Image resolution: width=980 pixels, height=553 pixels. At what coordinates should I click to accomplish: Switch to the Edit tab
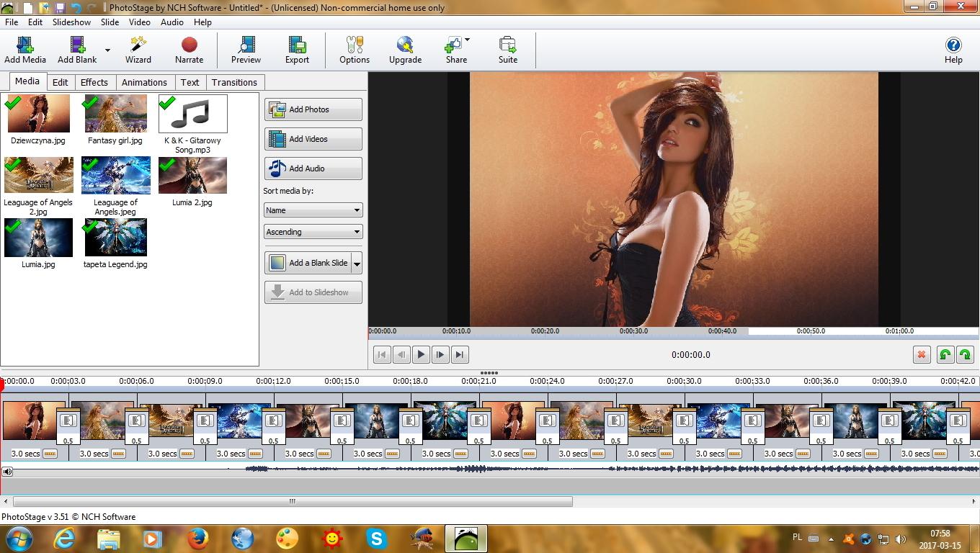[x=61, y=82]
